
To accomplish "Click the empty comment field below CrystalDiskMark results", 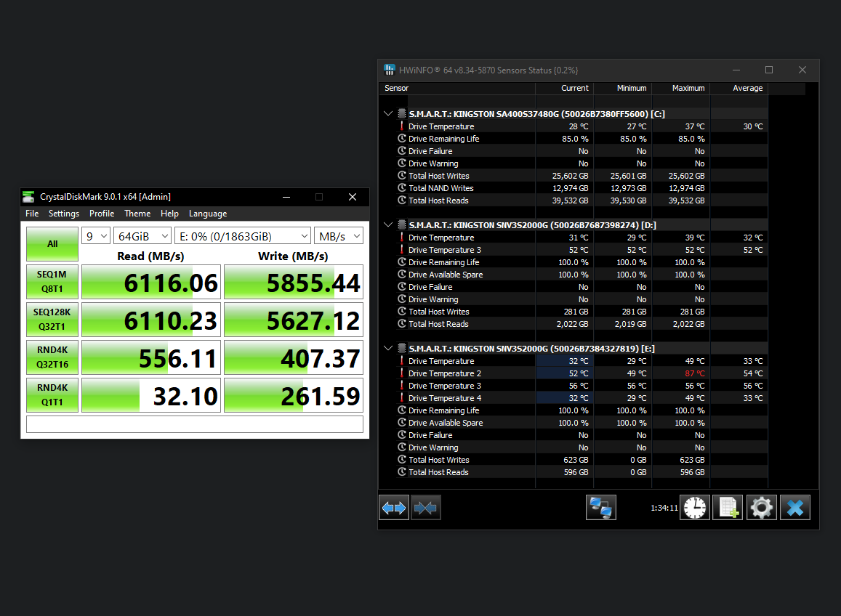I will click(195, 424).
